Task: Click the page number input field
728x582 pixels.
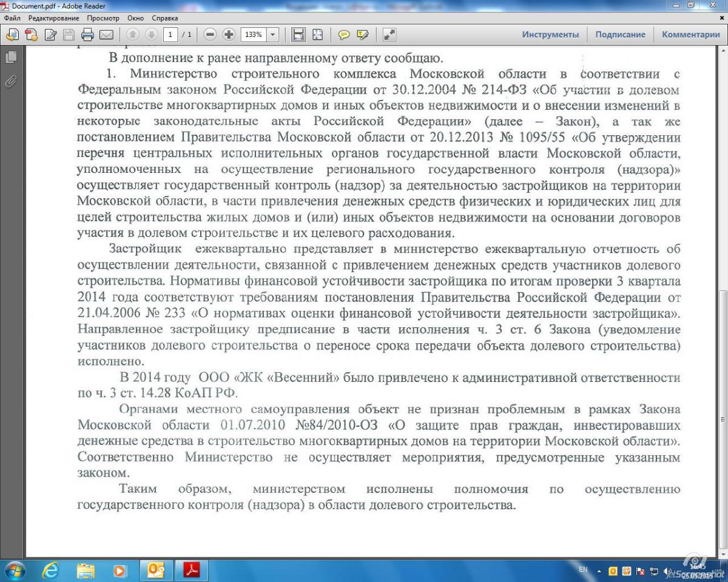Action: coord(169,35)
